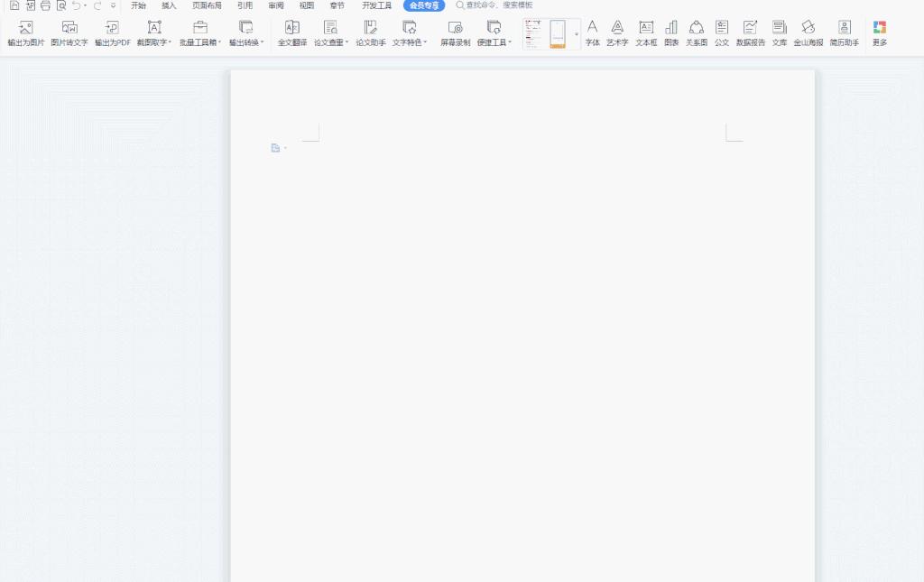Switch to the 页面布局 tab

(x=207, y=5)
